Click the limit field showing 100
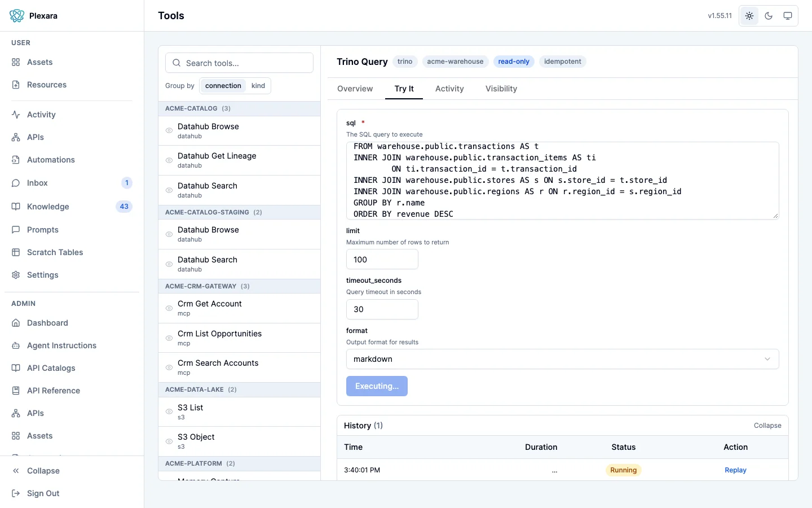The width and height of the screenshot is (812, 508). point(382,260)
